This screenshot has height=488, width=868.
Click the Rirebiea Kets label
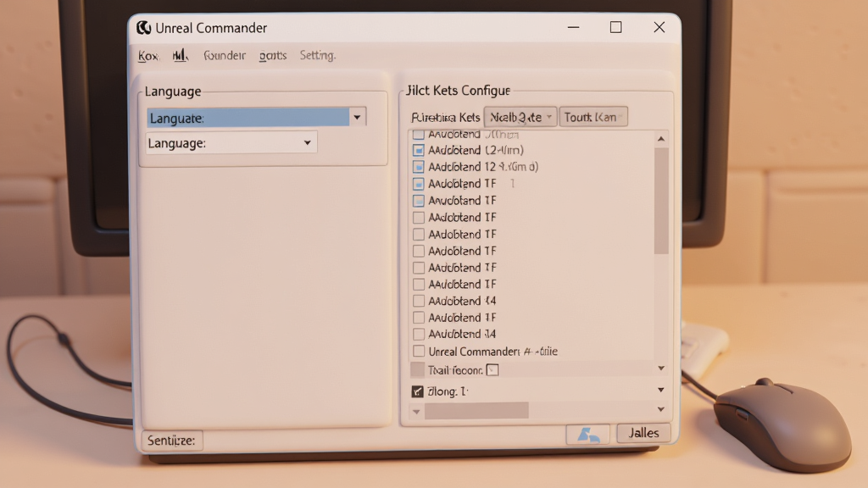(x=446, y=117)
